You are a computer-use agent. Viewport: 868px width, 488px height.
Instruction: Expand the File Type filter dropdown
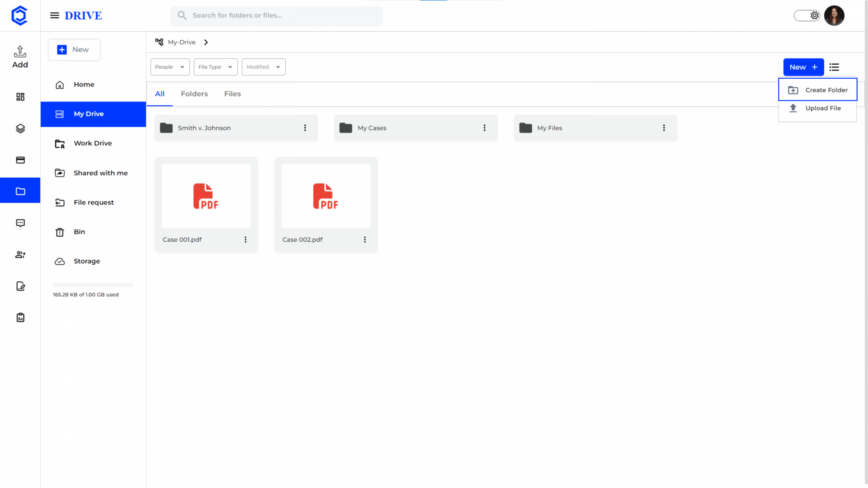[216, 67]
